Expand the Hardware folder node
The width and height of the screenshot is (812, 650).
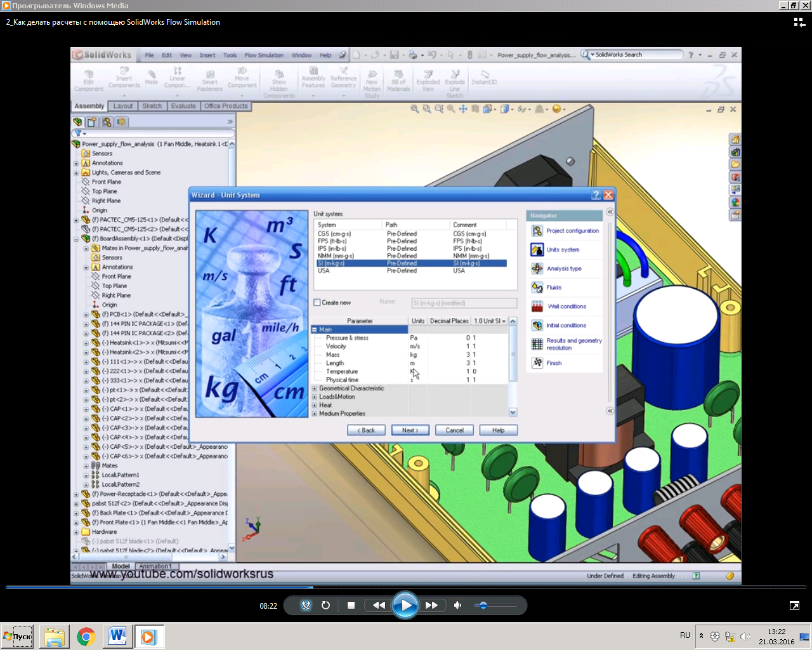point(76,532)
